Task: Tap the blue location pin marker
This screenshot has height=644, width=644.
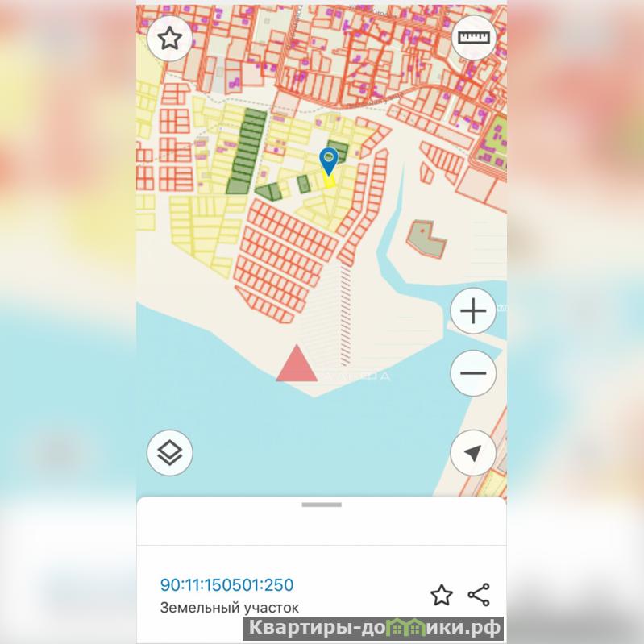Action: click(x=329, y=161)
